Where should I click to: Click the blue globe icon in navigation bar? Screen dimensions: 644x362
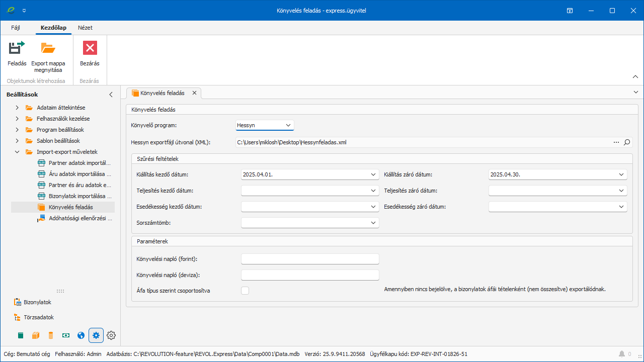(81, 335)
